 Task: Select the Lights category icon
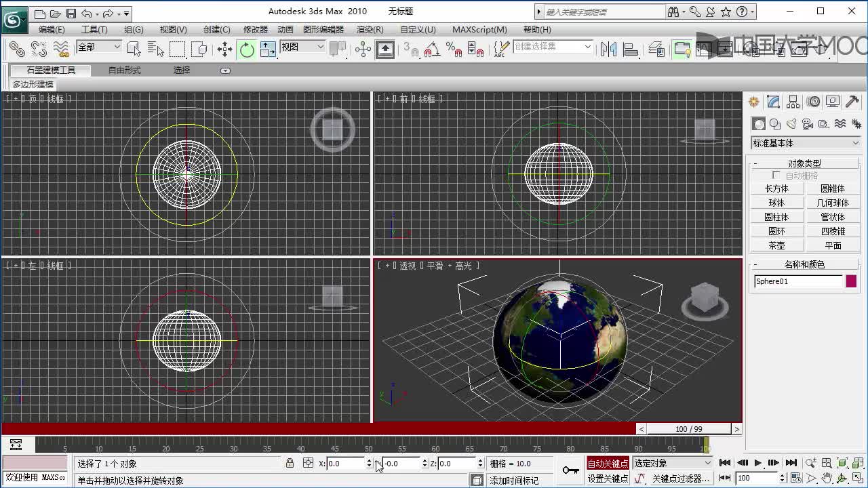point(791,124)
